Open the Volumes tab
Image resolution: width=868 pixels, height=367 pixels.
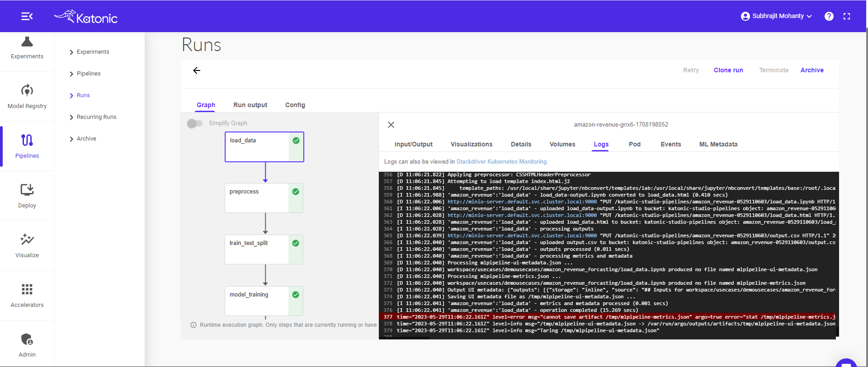tap(562, 144)
